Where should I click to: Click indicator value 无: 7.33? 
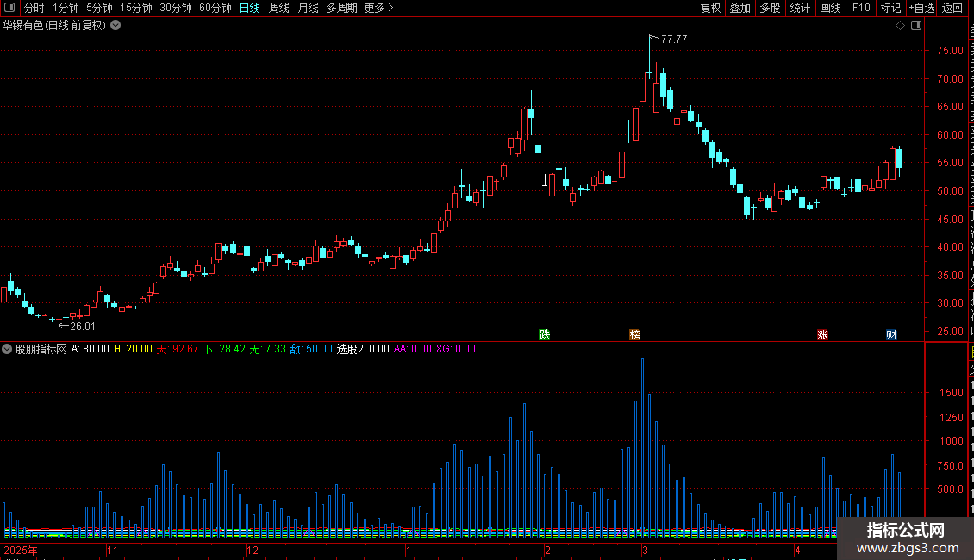click(268, 349)
